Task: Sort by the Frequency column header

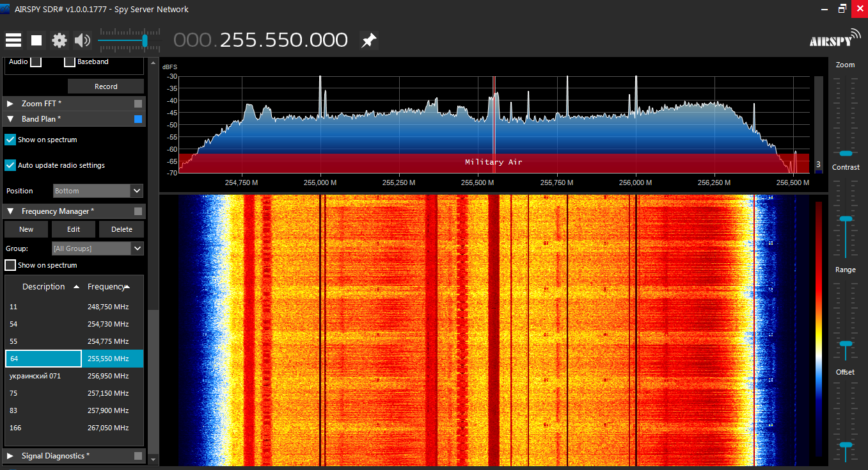Action: pos(109,286)
